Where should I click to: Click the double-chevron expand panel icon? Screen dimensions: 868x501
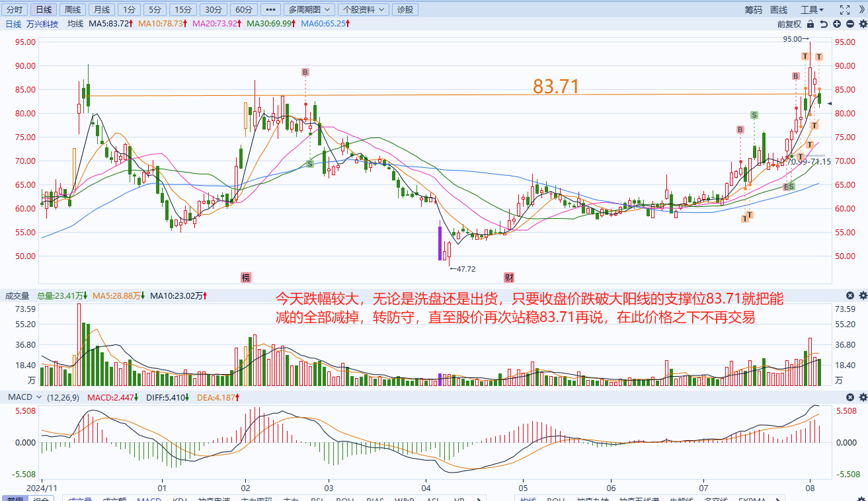(861, 10)
